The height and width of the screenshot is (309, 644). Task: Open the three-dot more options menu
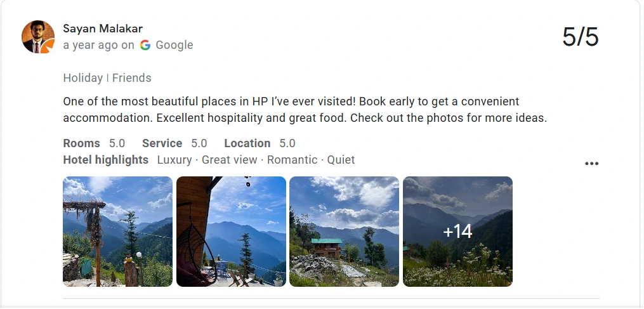coord(591,164)
